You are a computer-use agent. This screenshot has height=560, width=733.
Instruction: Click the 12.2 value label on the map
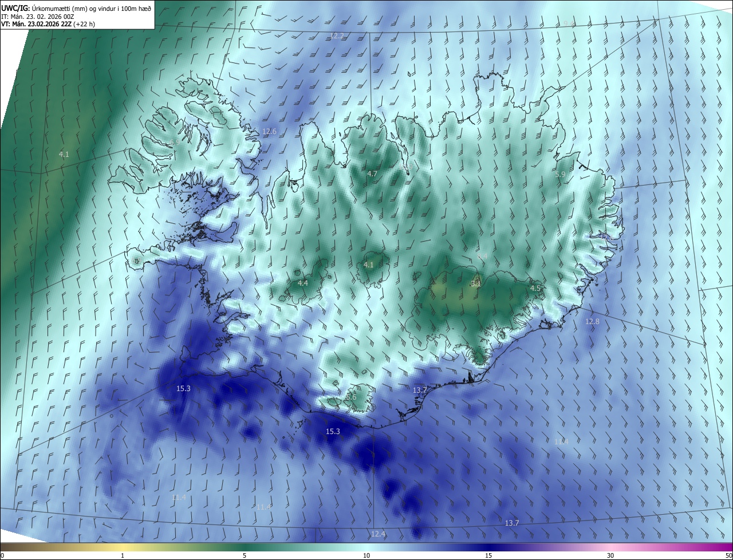point(337,36)
